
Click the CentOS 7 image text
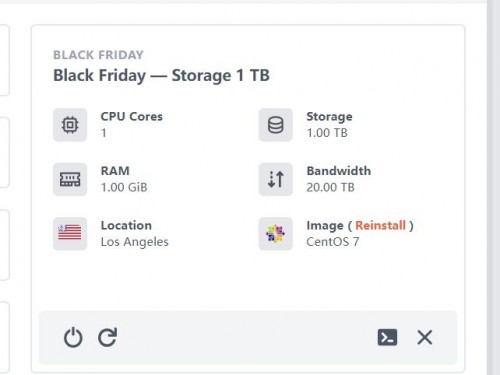pyautogui.click(x=333, y=242)
